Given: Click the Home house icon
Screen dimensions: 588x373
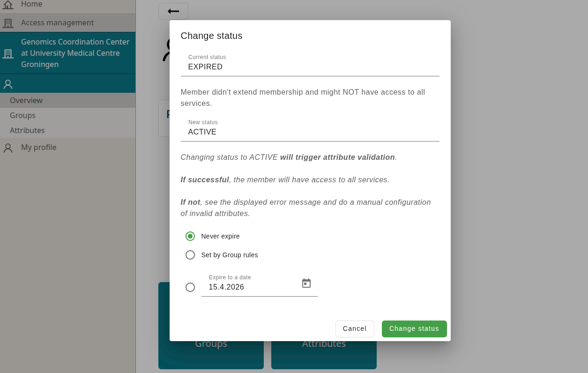Looking at the screenshot, I should point(8,5).
